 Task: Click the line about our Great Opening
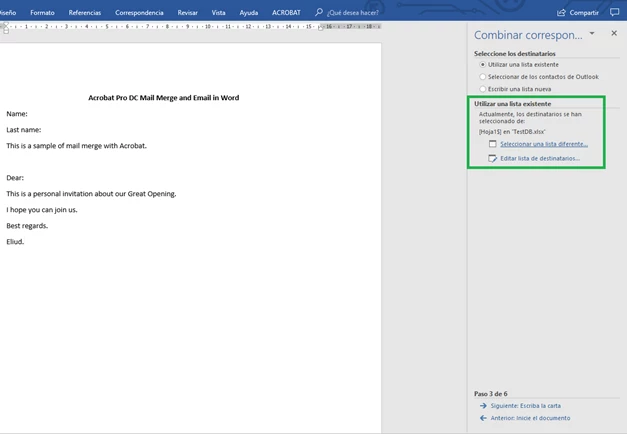(91, 194)
